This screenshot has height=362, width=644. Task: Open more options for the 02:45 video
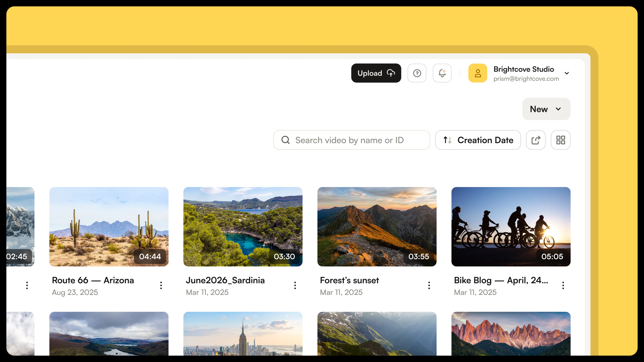point(27,285)
